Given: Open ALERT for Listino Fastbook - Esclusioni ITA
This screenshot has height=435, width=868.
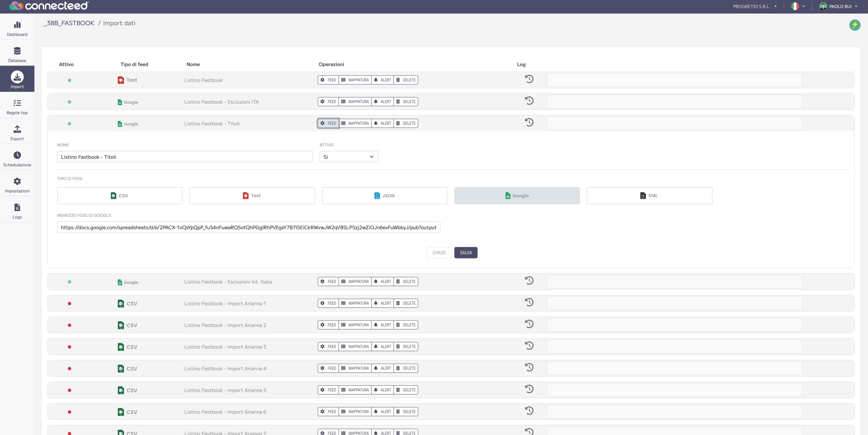Looking at the screenshot, I should 382,102.
